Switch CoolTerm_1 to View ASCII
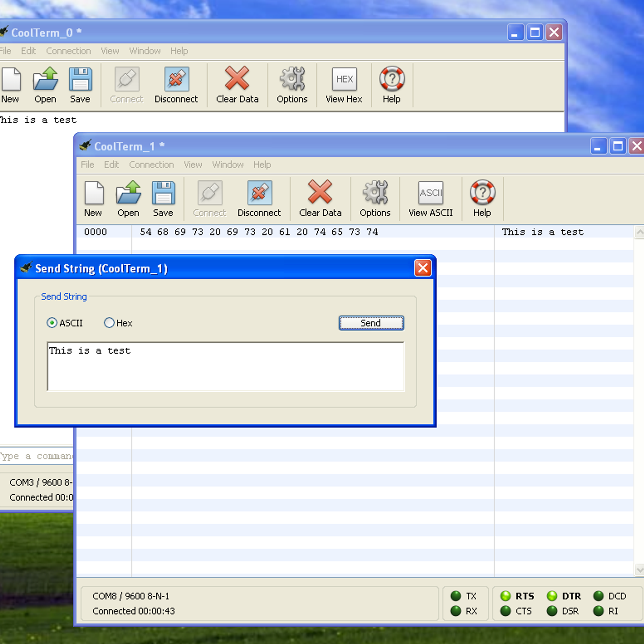This screenshot has width=644, height=644. click(431, 198)
